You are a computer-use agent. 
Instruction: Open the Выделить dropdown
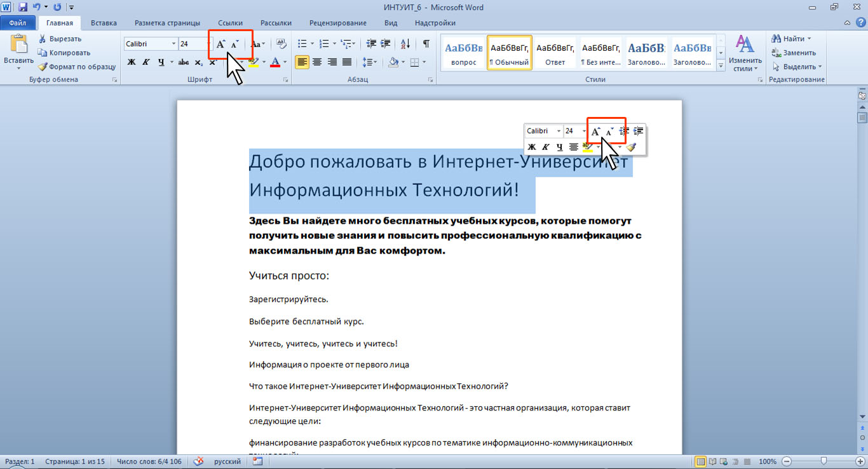click(797, 67)
